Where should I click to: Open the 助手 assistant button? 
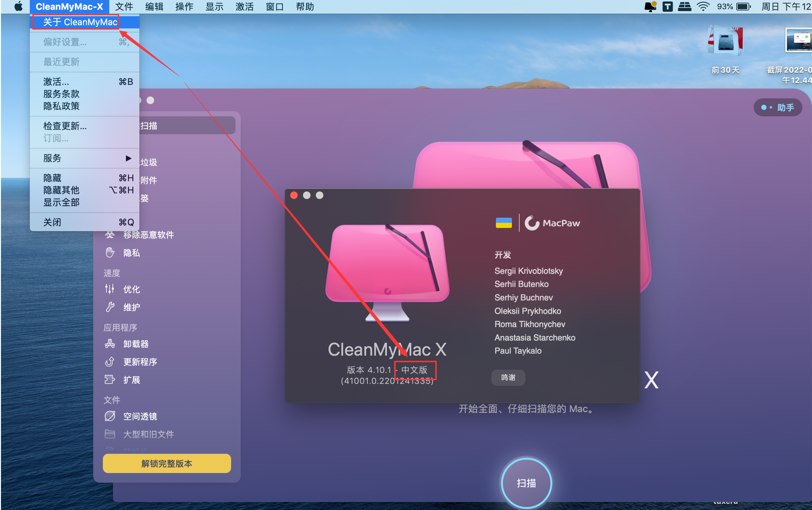coord(778,107)
